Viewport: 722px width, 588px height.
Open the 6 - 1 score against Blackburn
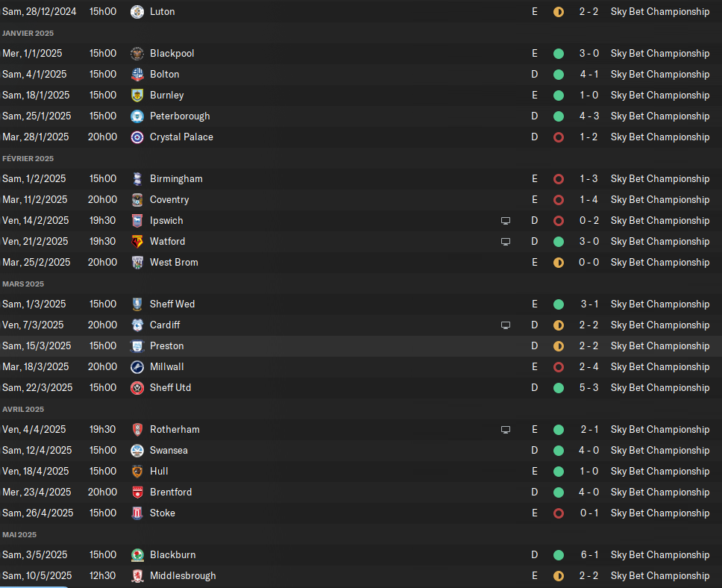point(589,555)
